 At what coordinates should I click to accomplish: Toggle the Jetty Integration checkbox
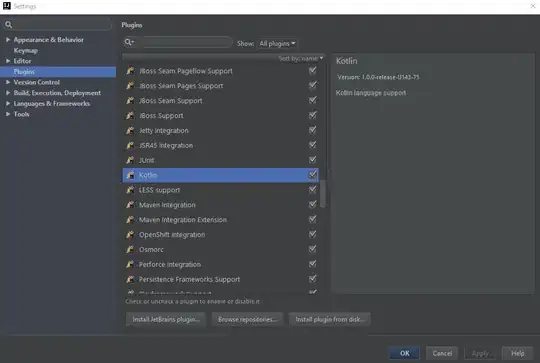312,130
